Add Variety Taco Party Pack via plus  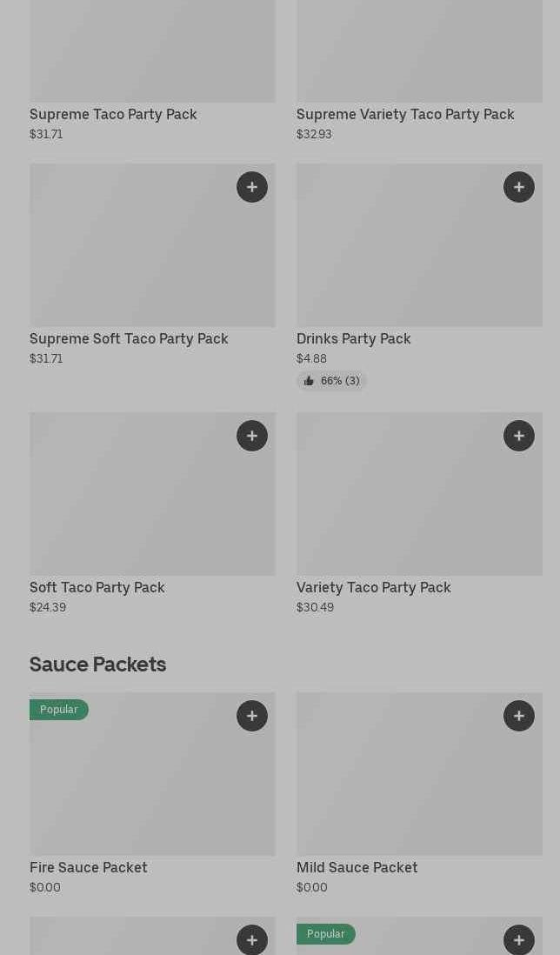click(519, 436)
